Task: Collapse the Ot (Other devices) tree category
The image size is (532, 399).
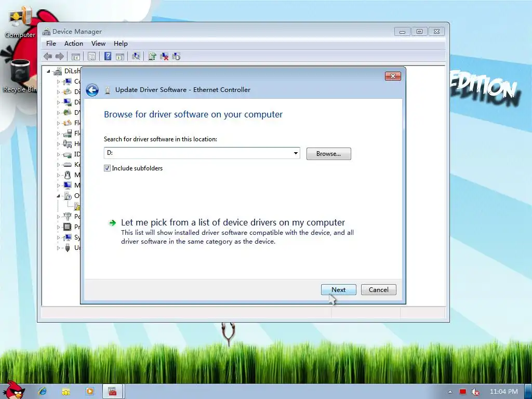Action: tap(58, 196)
